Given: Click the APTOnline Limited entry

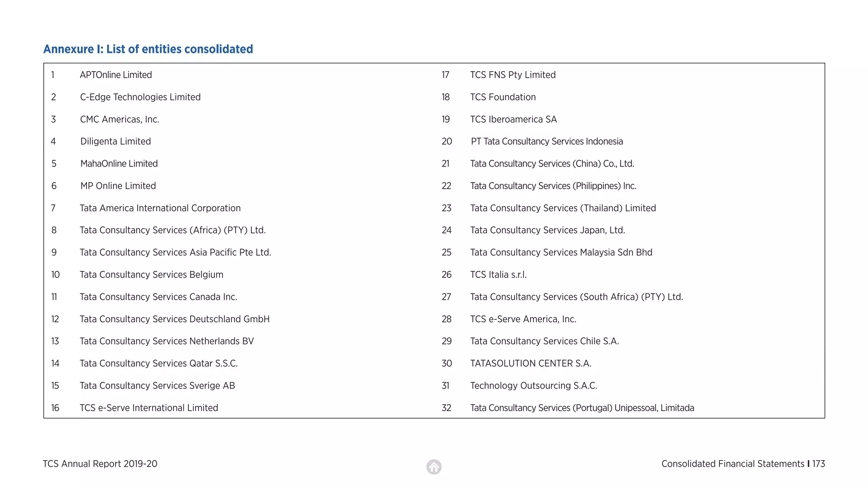Looking at the screenshot, I should [x=116, y=75].
